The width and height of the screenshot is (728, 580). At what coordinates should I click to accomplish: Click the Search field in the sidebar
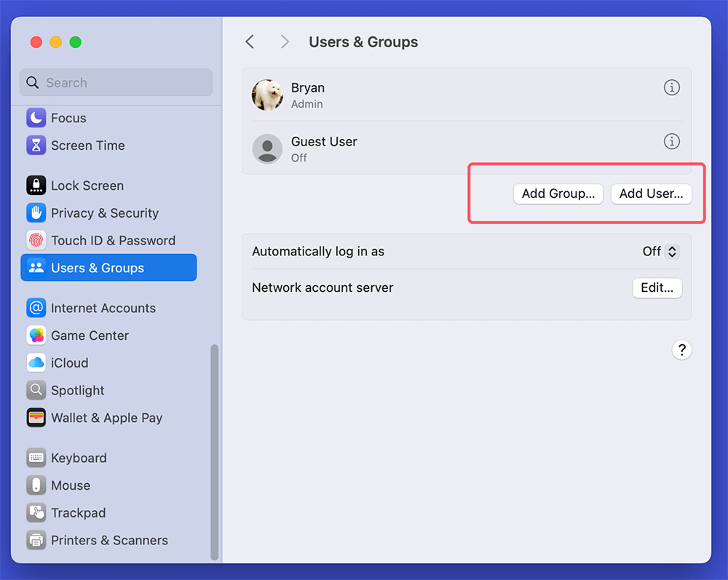pos(115,82)
